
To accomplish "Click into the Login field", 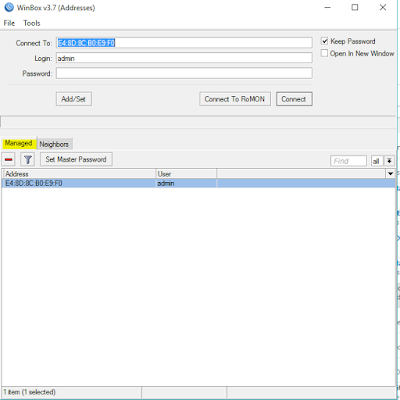I will click(184, 58).
